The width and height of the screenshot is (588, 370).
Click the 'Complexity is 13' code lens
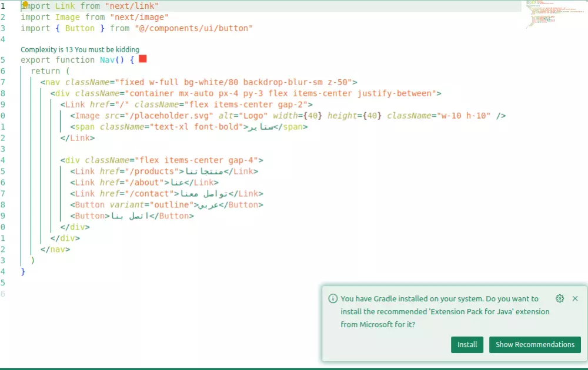point(80,49)
